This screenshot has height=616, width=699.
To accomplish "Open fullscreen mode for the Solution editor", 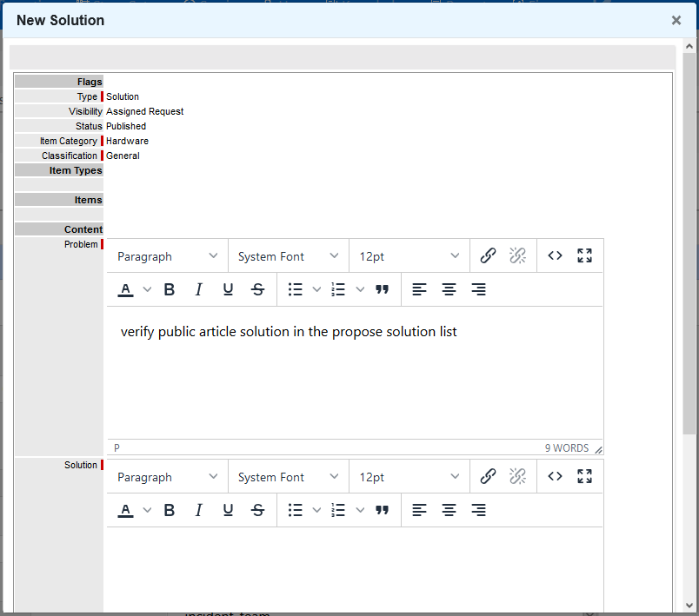I will pyautogui.click(x=583, y=475).
